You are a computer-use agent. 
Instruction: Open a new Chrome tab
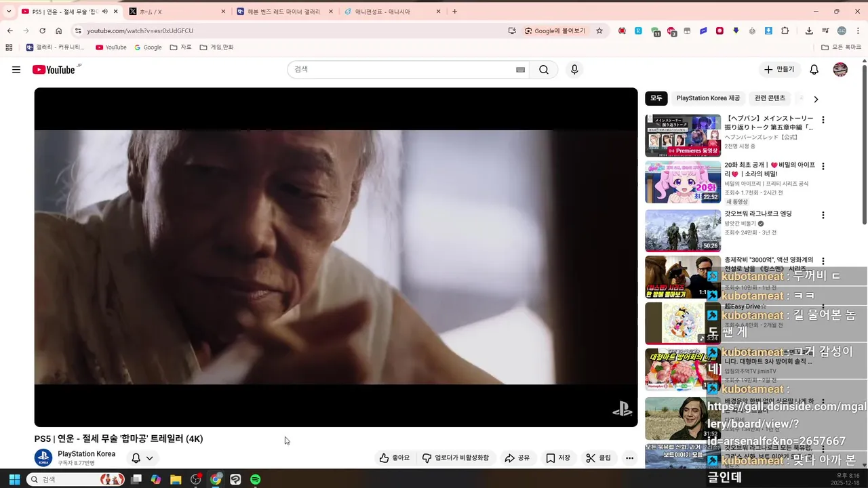[x=454, y=12]
